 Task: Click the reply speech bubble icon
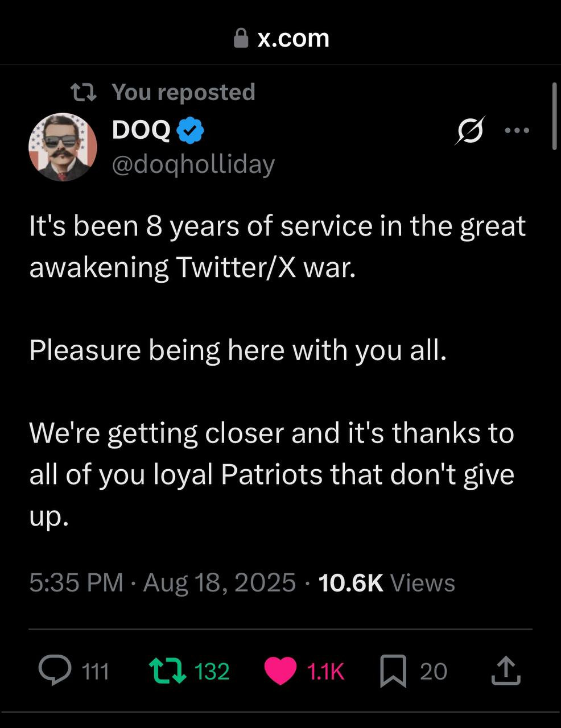point(55,671)
